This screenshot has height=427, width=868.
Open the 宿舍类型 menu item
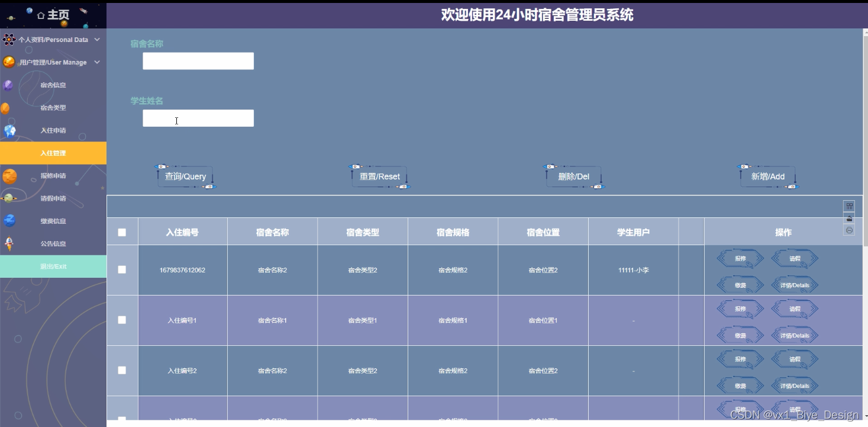point(53,108)
